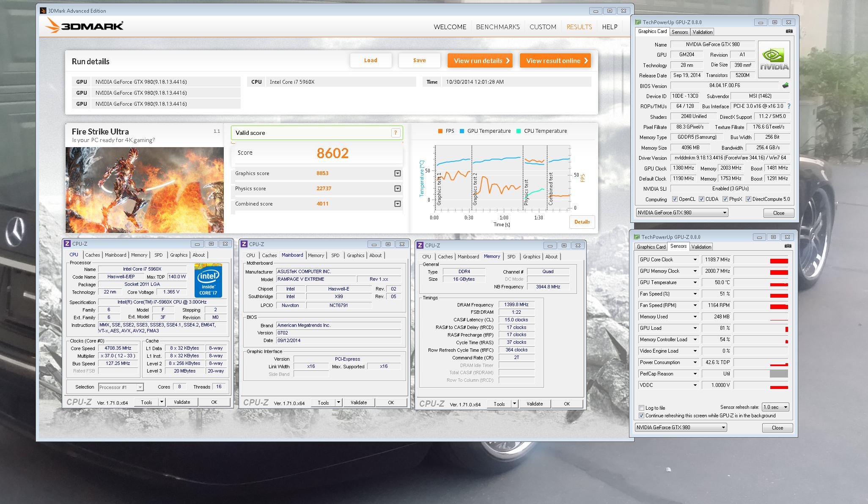Toggle the CUDA checkbox in GPU-Z
The width and height of the screenshot is (868, 504).
click(701, 199)
